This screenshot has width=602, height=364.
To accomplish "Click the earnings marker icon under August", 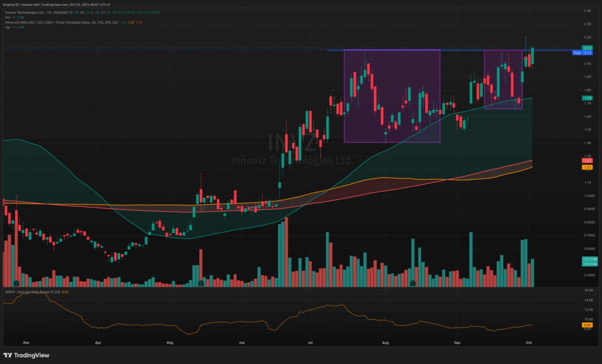I will tap(413, 283).
